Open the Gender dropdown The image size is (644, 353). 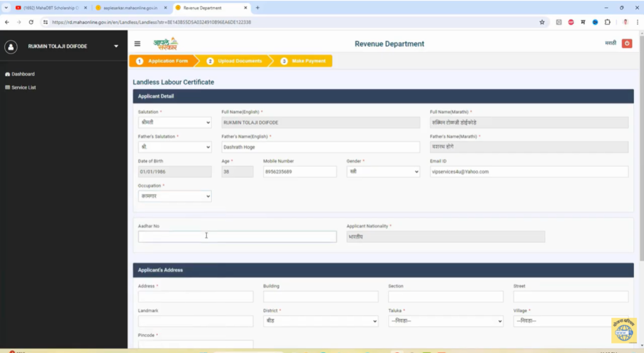tap(382, 172)
